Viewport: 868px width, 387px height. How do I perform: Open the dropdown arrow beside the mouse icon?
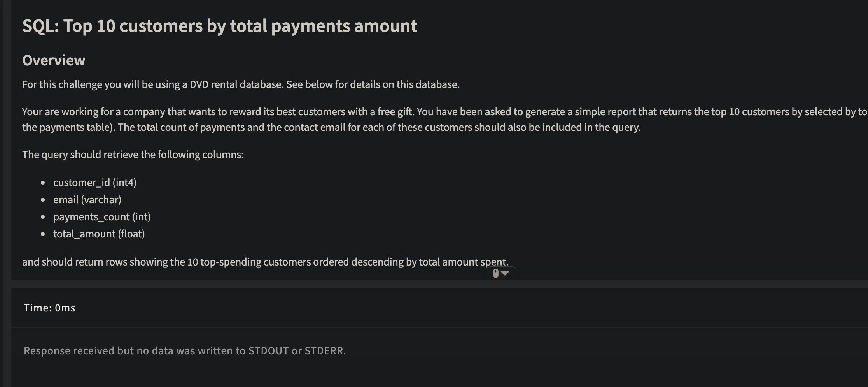coord(505,274)
